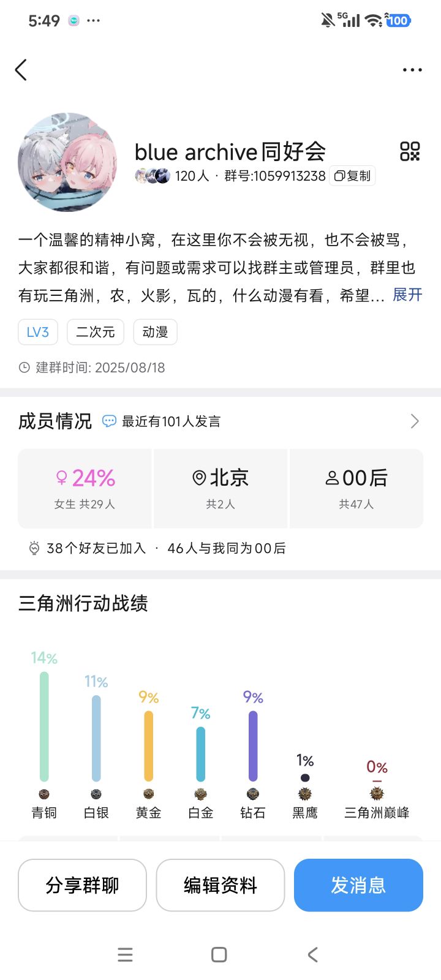Tap the 北京 location member card
Image resolution: width=441 pixels, height=980 pixels.
click(221, 488)
